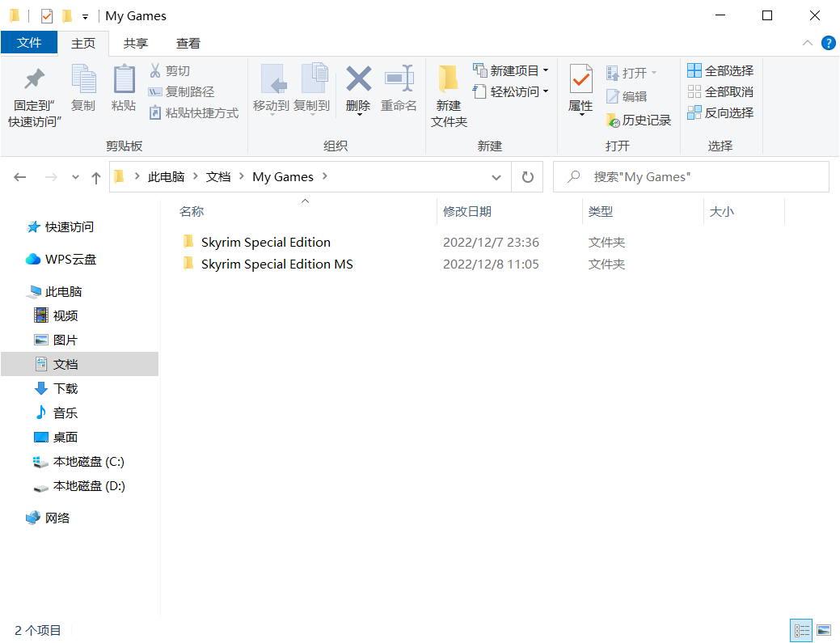Click the Paste clipboard icon
The width and height of the screenshot is (840, 643).
124,78
